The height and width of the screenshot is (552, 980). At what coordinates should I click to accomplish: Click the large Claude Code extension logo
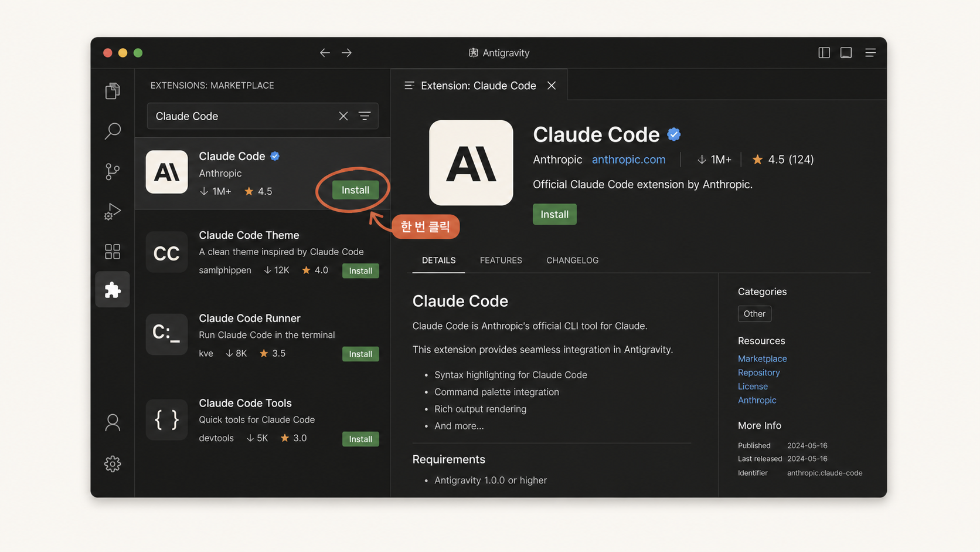(471, 162)
